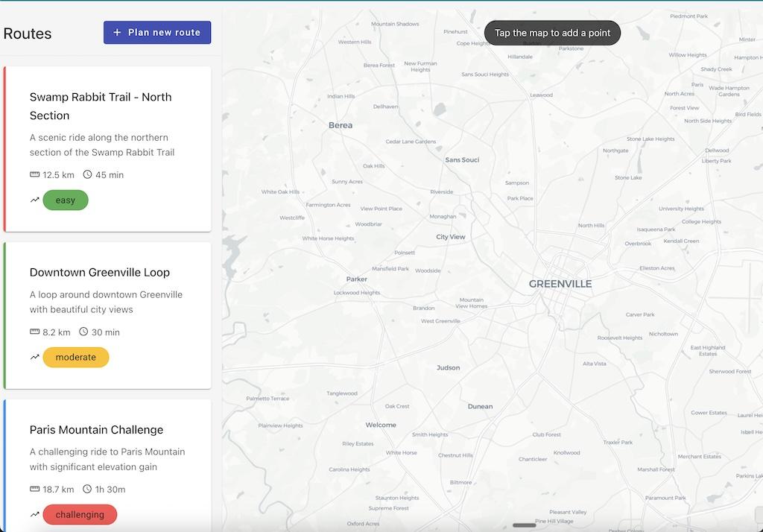Screen dimensions: 763x532
Task: Open the Paris Mountain Challenge route
Action: pyautogui.click(x=107, y=466)
